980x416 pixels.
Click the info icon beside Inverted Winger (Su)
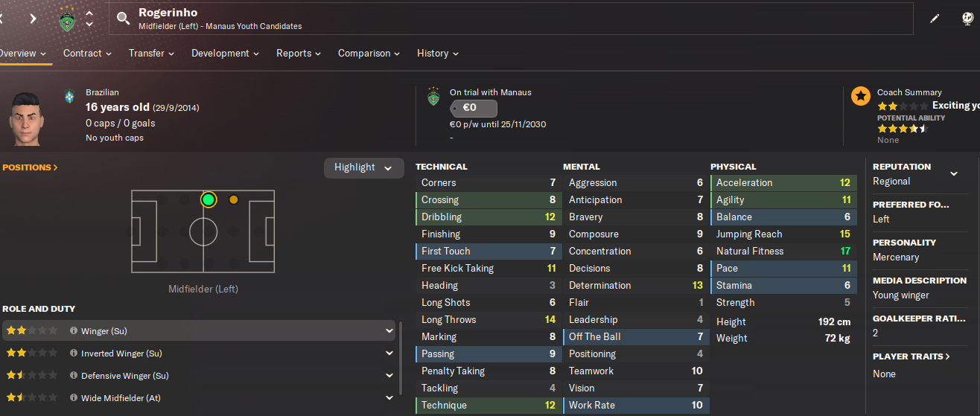[74, 353]
